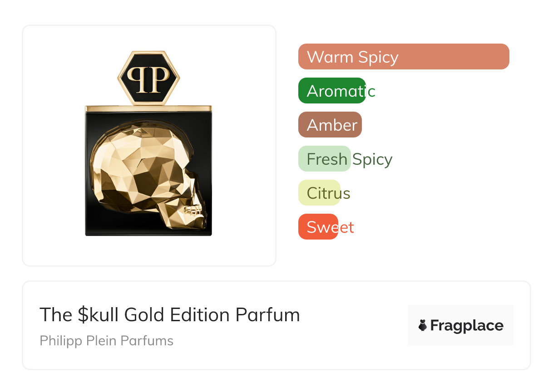Pick the orange-red Sweet accord bar

point(318,227)
